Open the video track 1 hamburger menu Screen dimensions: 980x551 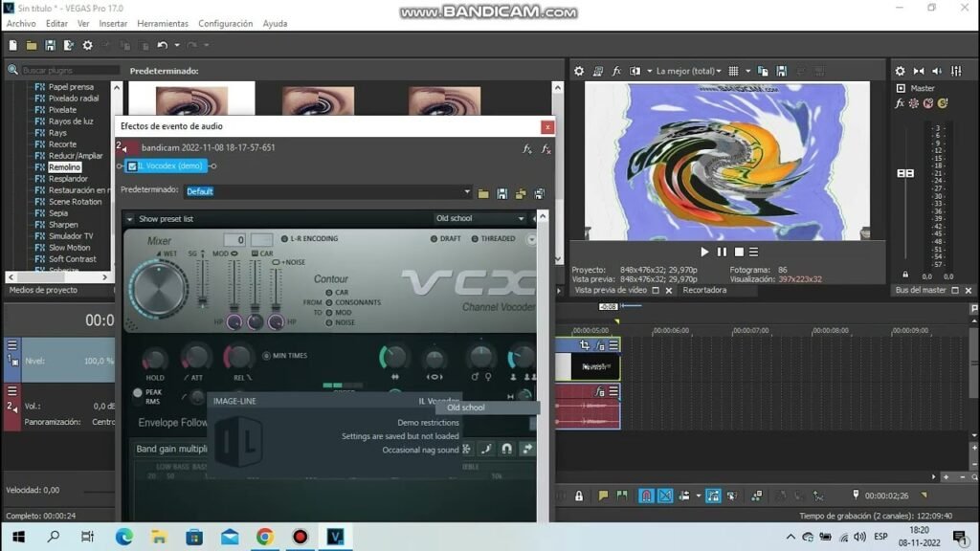11,344
